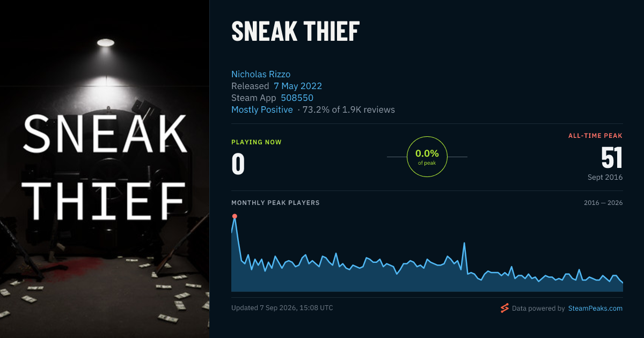The height and width of the screenshot is (338, 644).
Task: Click the red peak marker on chart
Action: point(235,216)
